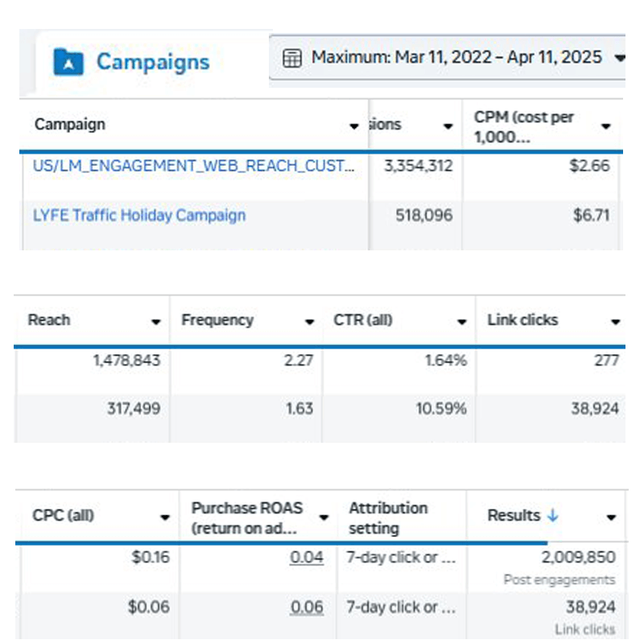Open the Reach column dropdown arrow
The height and width of the screenshot is (644, 644).
[156, 322]
